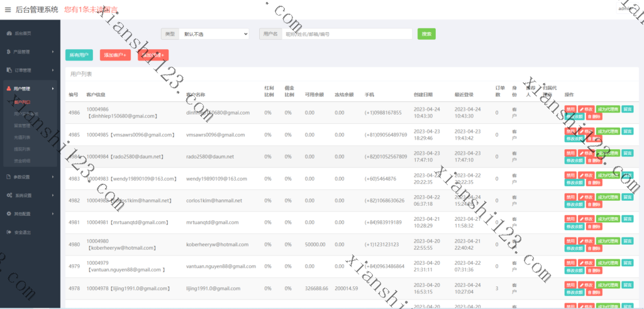Click the bitcoin icon beside 产品管理
Viewport: 644px width, 309px height.
click(x=9, y=52)
